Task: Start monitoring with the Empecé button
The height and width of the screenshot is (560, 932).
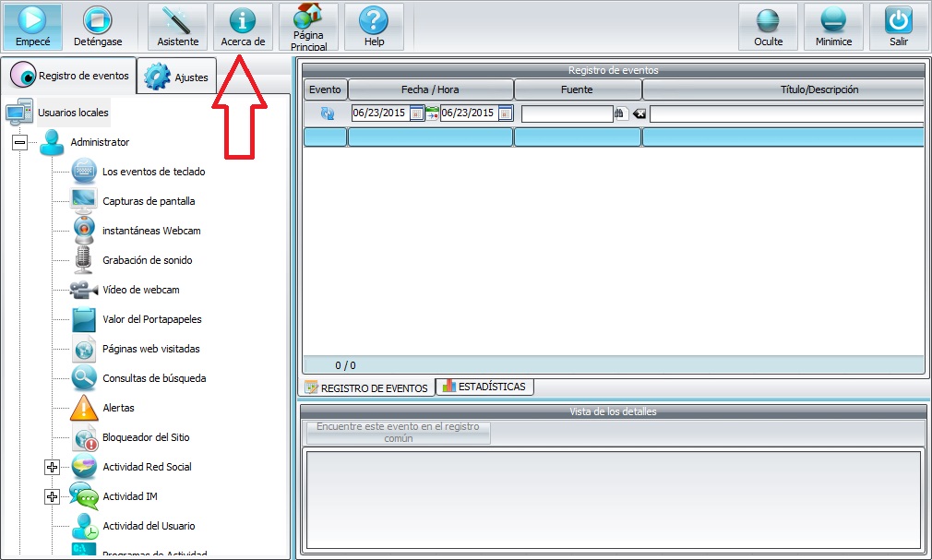Action: (32, 27)
